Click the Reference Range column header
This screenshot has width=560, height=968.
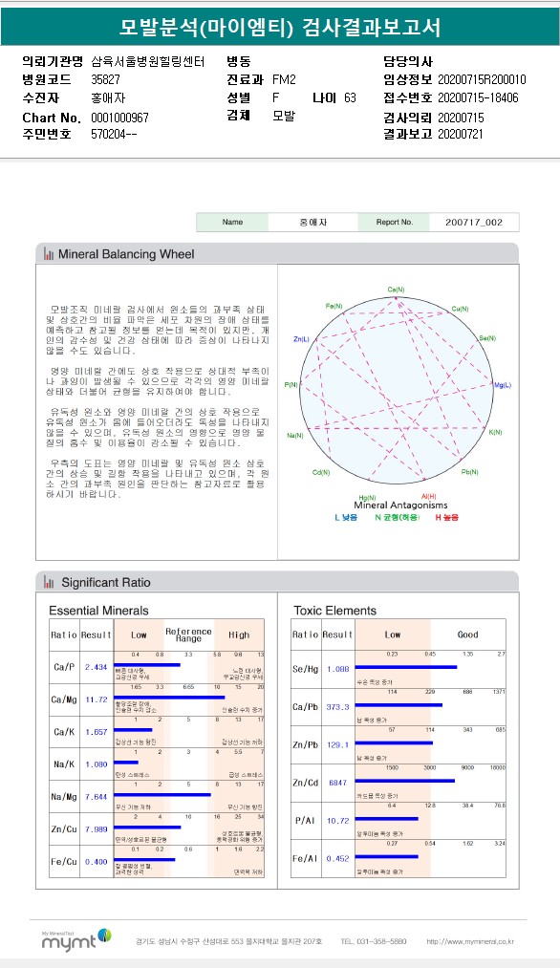point(189,635)
